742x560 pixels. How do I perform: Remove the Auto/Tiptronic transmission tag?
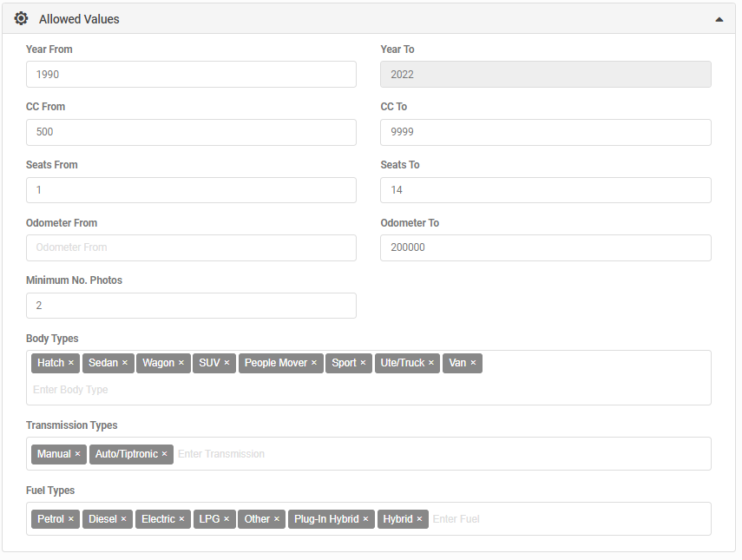coord(164,454)
